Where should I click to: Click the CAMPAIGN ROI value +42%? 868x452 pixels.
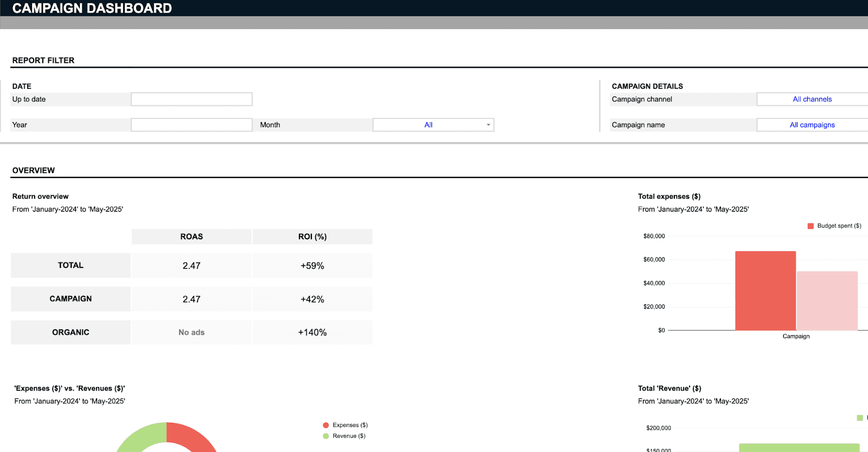tap(312, 299)
